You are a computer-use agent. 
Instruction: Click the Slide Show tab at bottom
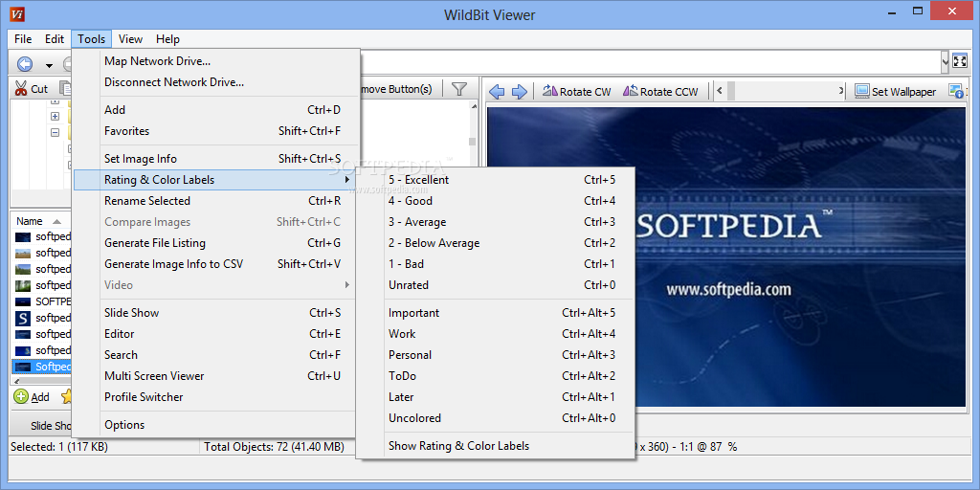coord(42,426)
